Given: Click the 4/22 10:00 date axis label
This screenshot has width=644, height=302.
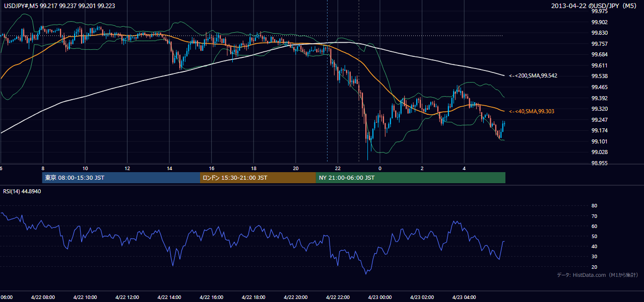Looking at the screenshot, I should pos(85,297).
